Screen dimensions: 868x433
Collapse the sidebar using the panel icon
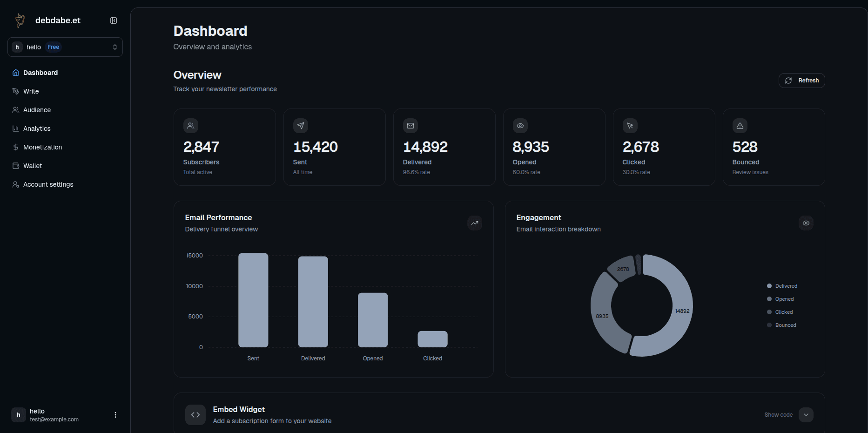(114, 20)
